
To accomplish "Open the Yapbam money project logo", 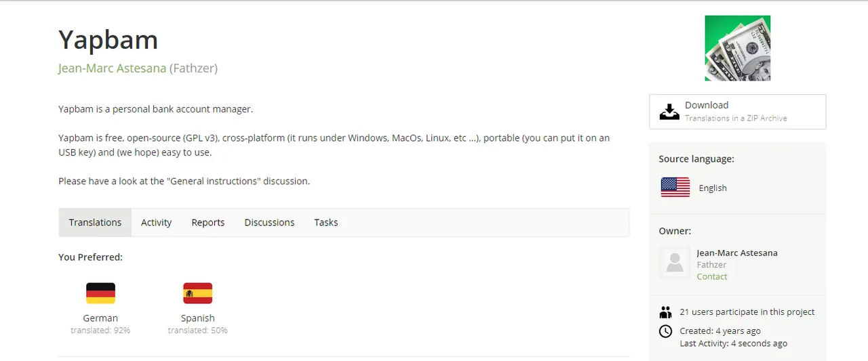I will point(738,48).
